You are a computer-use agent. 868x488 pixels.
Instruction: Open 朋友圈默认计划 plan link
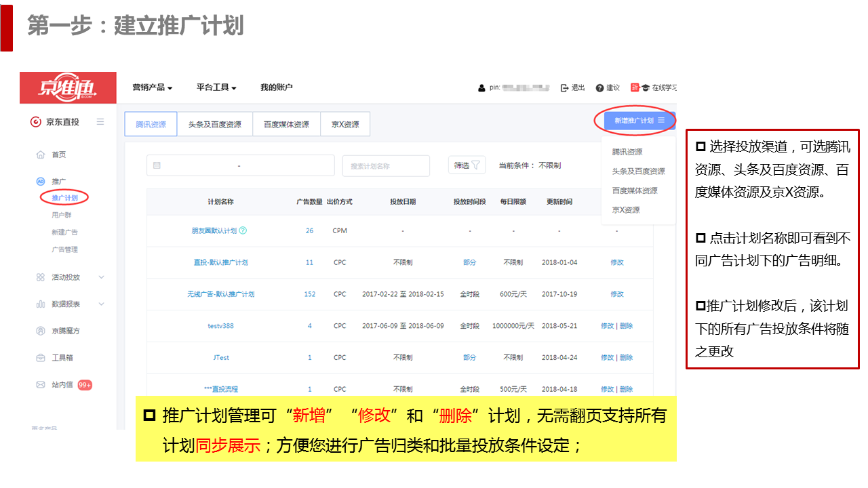pyautogui.click(x=214, y=230)
